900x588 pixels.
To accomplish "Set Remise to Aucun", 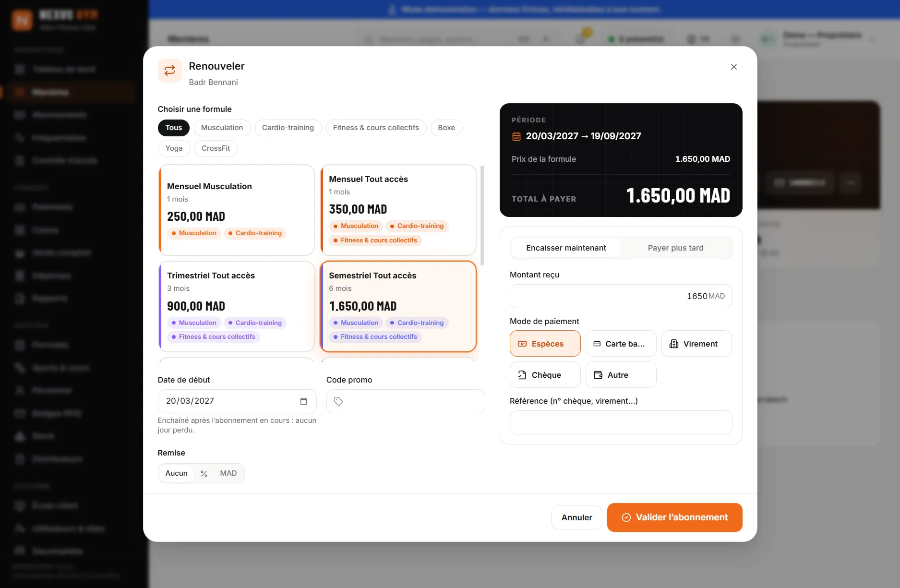I will point(176,473).
